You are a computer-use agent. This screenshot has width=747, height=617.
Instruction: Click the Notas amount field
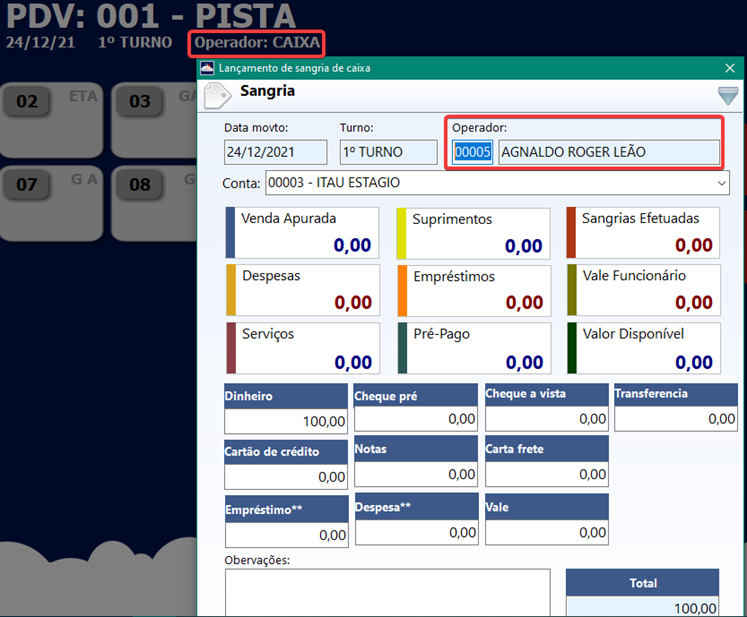[x=416, y=475]
